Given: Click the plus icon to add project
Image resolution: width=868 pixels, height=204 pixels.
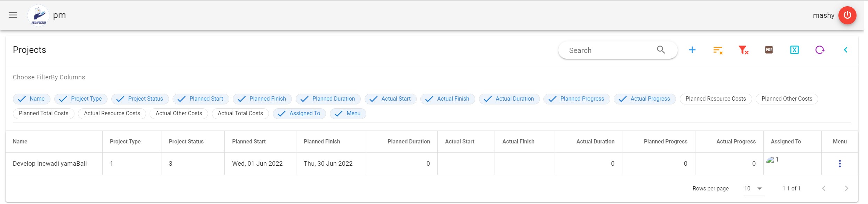Looking at the screenshot, I should coord(692,50).
